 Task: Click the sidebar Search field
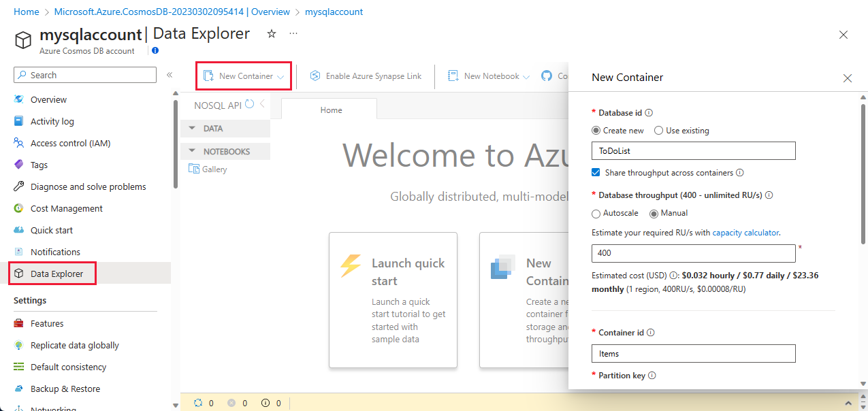tap(85, 75)
